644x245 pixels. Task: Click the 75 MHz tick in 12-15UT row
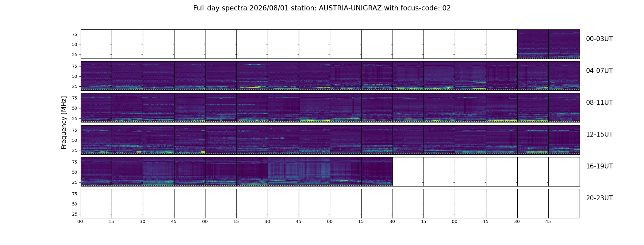point(75,130)
